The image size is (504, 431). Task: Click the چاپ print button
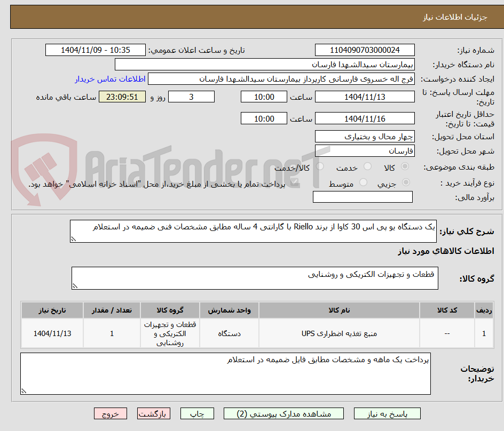197,413
